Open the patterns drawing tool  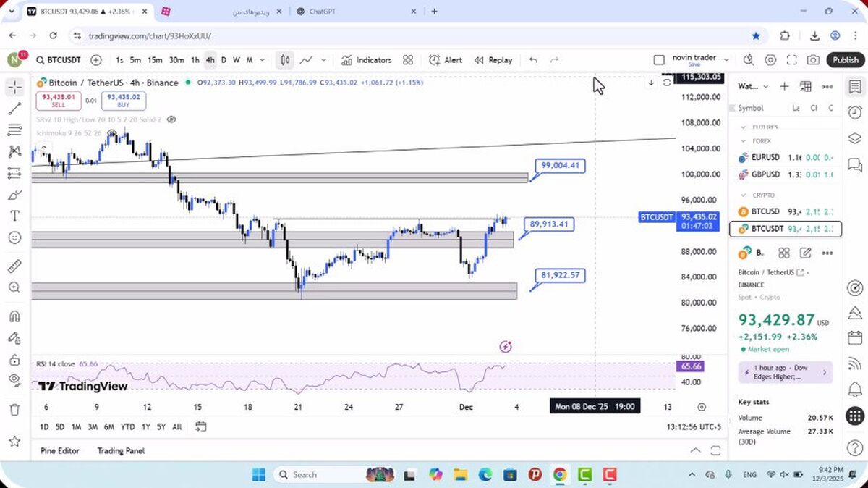14,152
